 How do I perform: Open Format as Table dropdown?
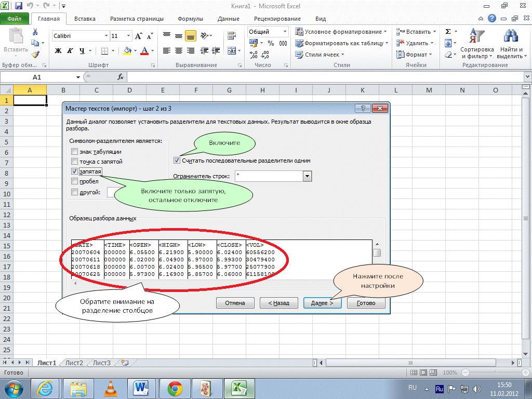click(341, 43)
